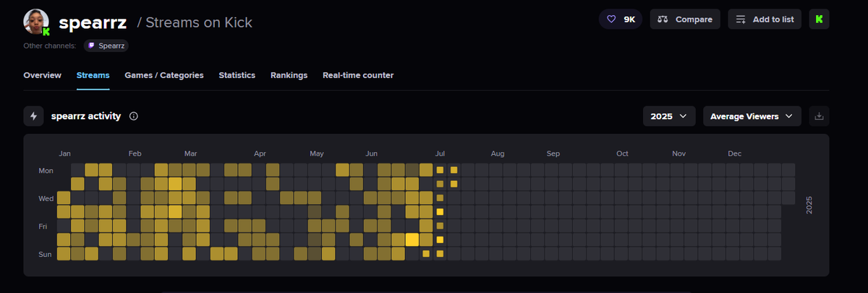Click the Oct month label on heatmap
868x293 pixels.
pos(622,153)
